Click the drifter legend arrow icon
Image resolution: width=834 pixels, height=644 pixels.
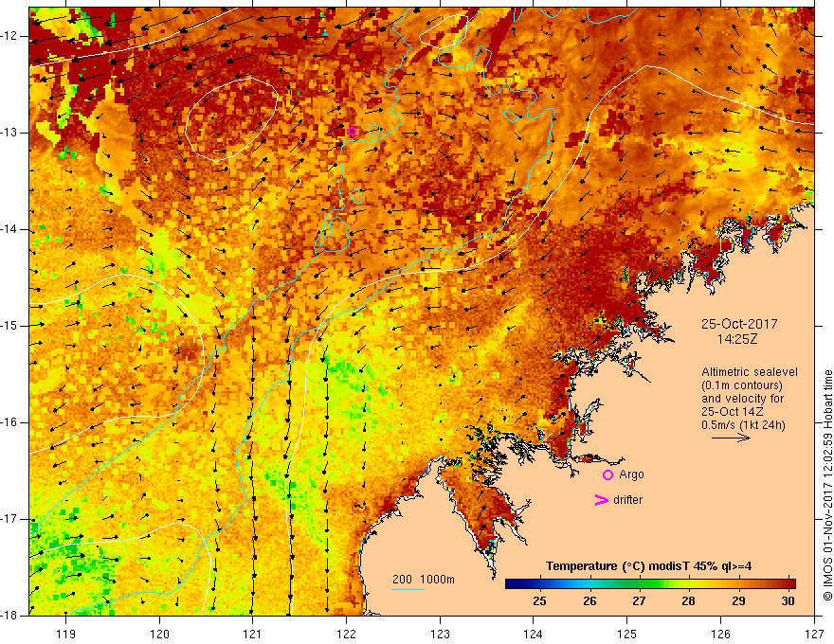point(601,500)
